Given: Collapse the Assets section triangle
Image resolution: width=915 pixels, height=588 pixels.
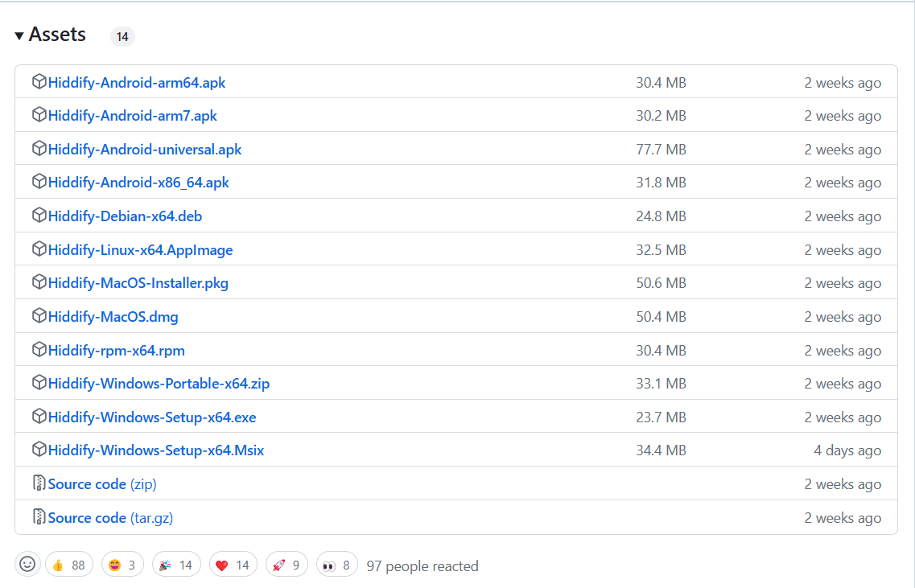Looking at the screenshot, I should [x=19, y=36].
